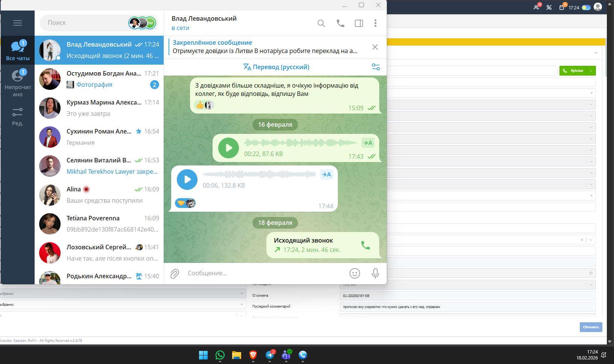Clear the CRM select field with the x
This screenshot has width=614, height=364.
click(582, 240)
